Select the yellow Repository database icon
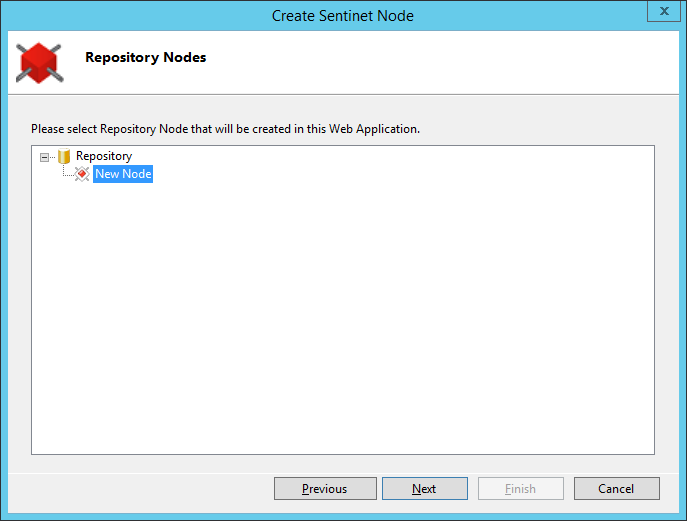This screenshot has height=521, width=687. pos(64,156)
